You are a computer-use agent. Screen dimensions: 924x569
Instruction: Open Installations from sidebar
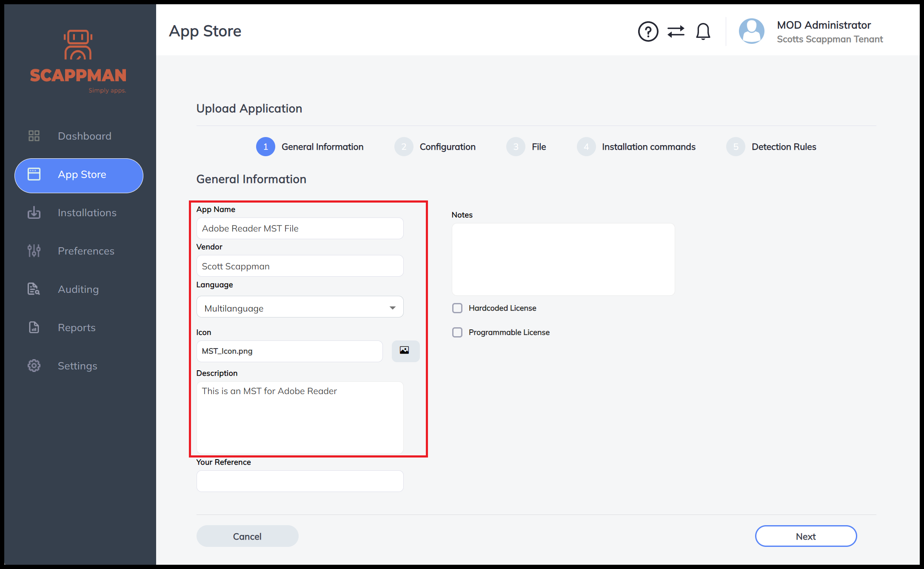click(87, 213)
